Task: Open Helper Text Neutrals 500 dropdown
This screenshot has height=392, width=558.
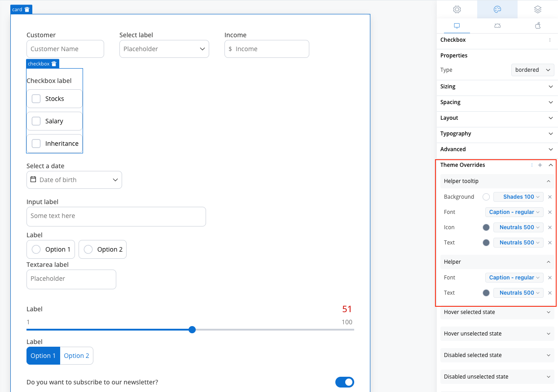Action: [x=518, y=293]
